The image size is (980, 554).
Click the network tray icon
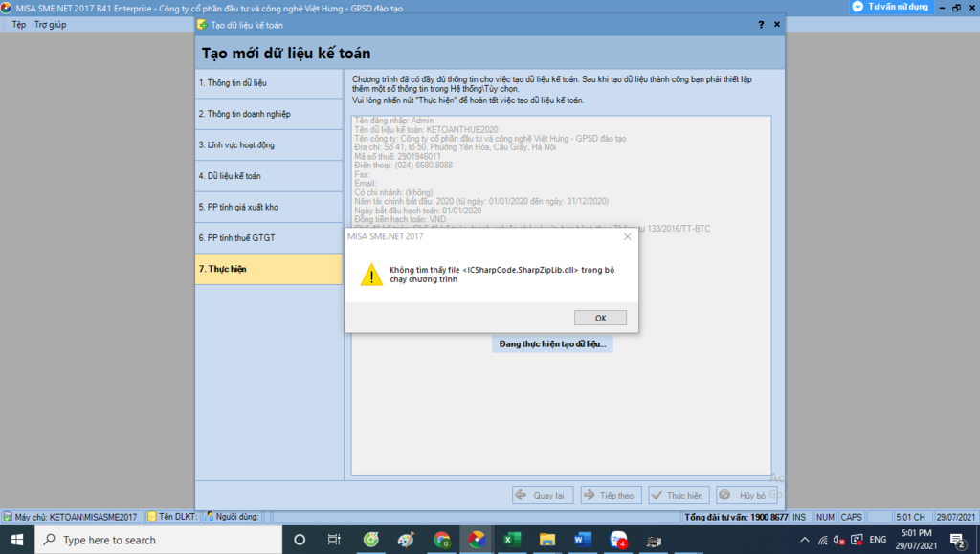point(822,540)
